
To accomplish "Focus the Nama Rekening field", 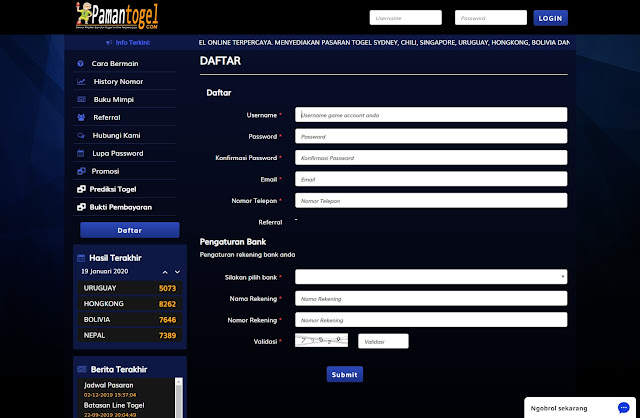I will (x=431, y=298).
